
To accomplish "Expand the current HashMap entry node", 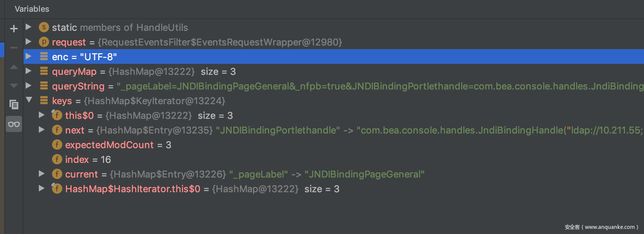I will [42, 174].
